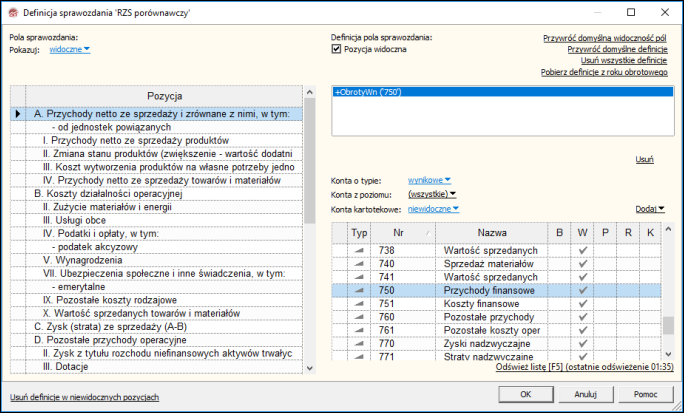
Task: Click the type icon for account 770
Action: (359, 343)
